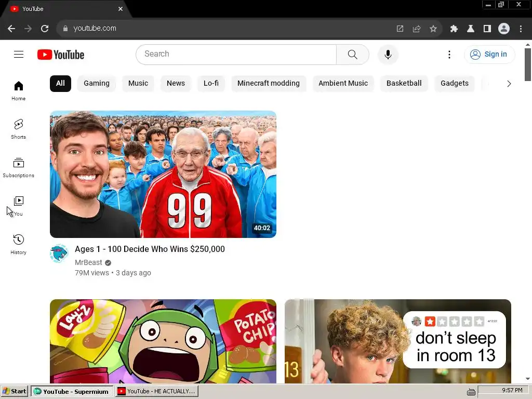The width and height of the screenshot is (532, 399).
Task: Click the scrollbar down arrow
Action: coord(528,379)
